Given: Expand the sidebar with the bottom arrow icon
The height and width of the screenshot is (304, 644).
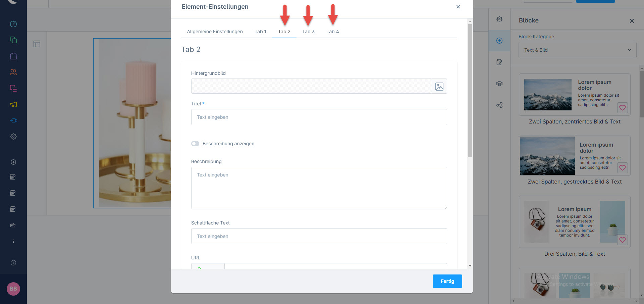Looking at the screenshot, I should click(x=13, y=263).
